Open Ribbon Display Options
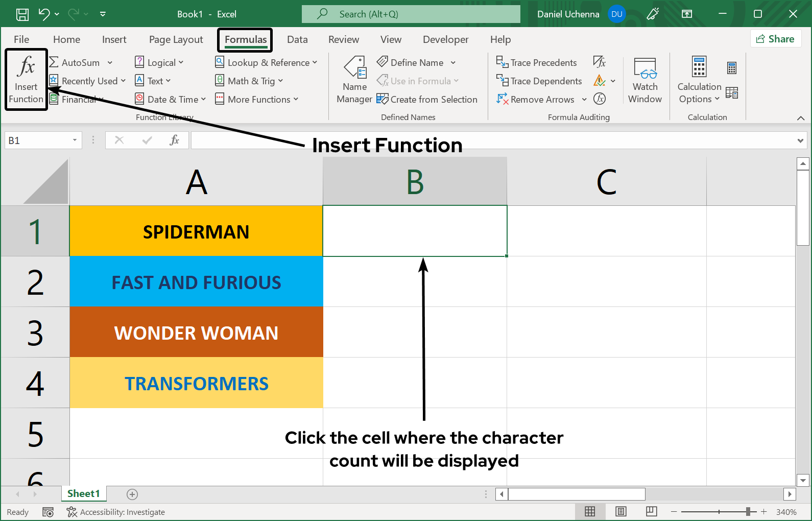This screenshot has height=521, width=812. point(687,14)
